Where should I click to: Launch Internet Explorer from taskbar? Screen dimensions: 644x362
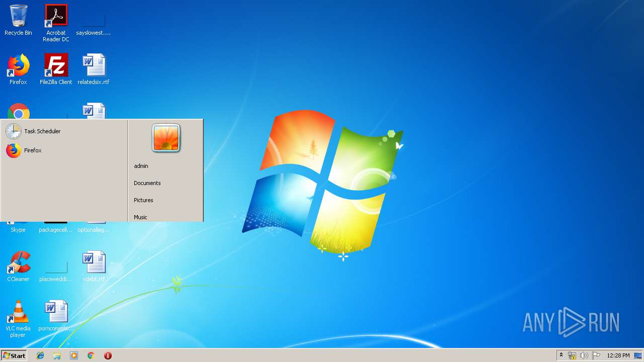pyautogui.click(x=40, y=355)
